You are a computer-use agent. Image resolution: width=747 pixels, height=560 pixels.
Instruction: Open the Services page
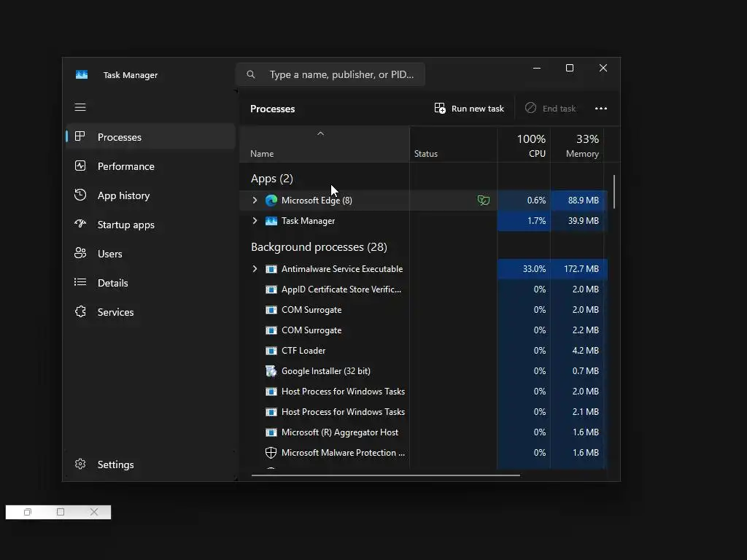coord(150,312)
